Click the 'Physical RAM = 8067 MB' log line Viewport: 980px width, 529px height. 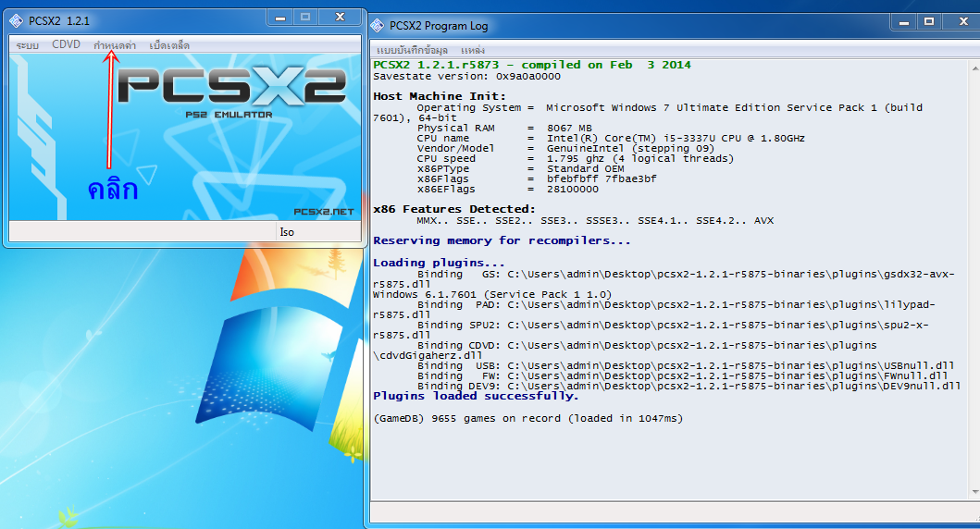click(504, 128)
